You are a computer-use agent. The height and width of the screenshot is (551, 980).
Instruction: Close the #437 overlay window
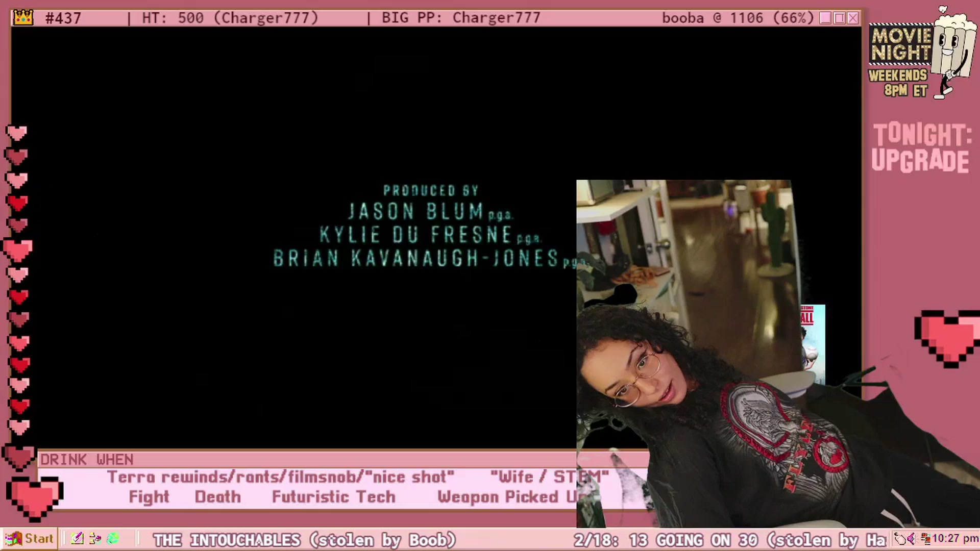pyautogui.click(x=853, y=18)
